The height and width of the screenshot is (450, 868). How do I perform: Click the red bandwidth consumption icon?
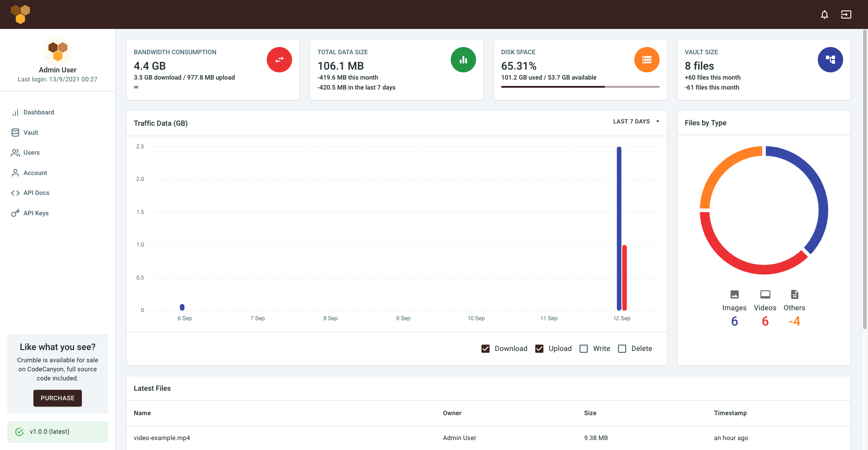coord(279,60)
